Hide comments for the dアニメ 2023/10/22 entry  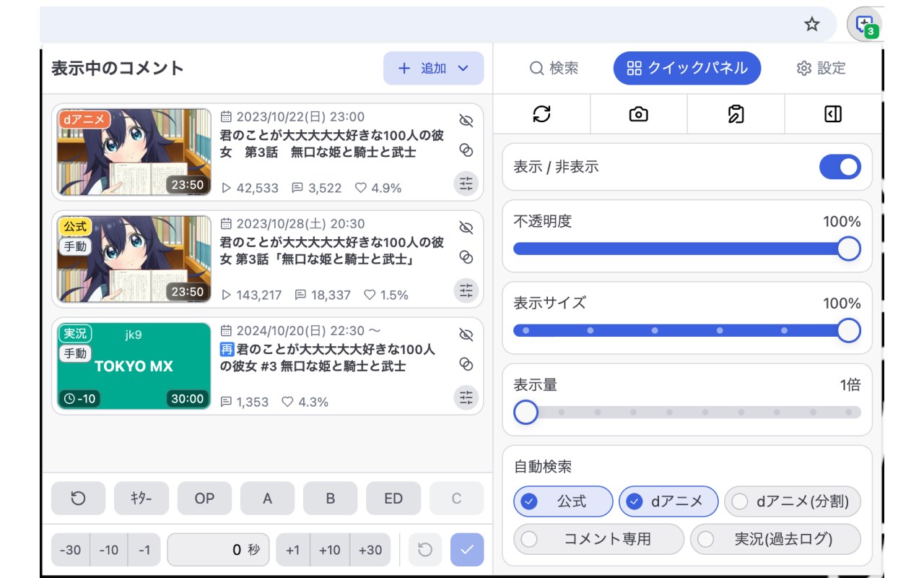tap(466, 121)
